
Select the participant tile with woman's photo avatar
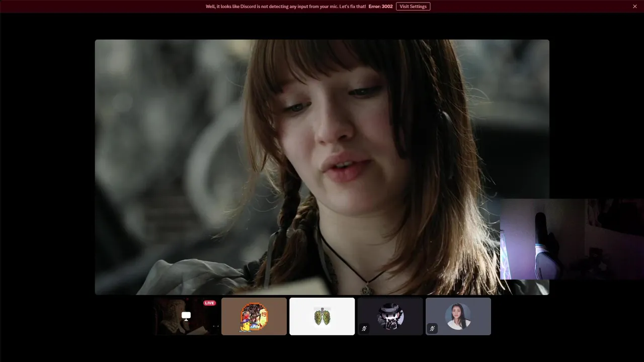(458, 316)
